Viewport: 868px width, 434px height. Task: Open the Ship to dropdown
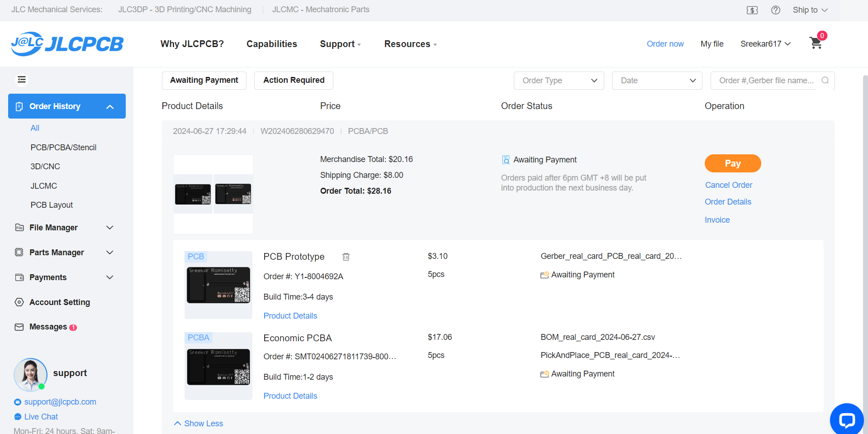810,10
